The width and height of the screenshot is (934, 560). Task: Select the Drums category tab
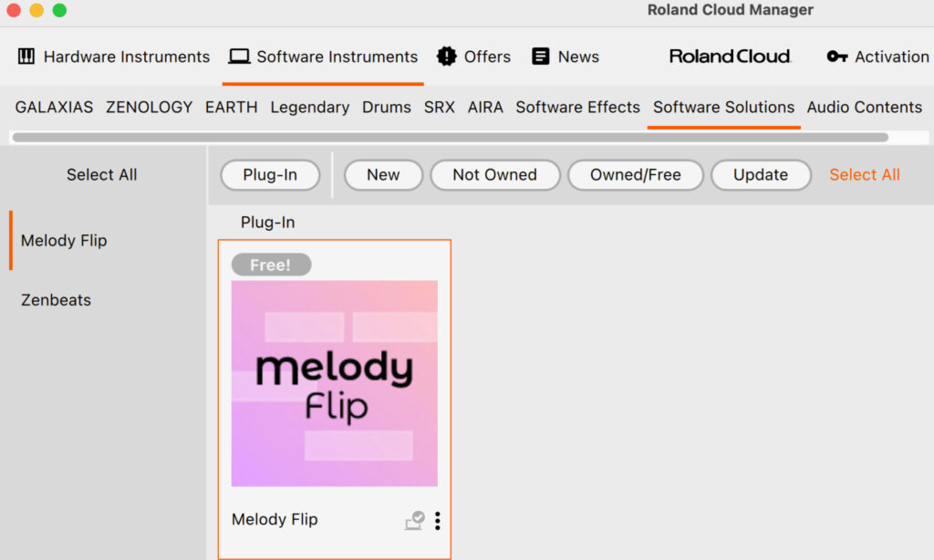tap(387, 108)
